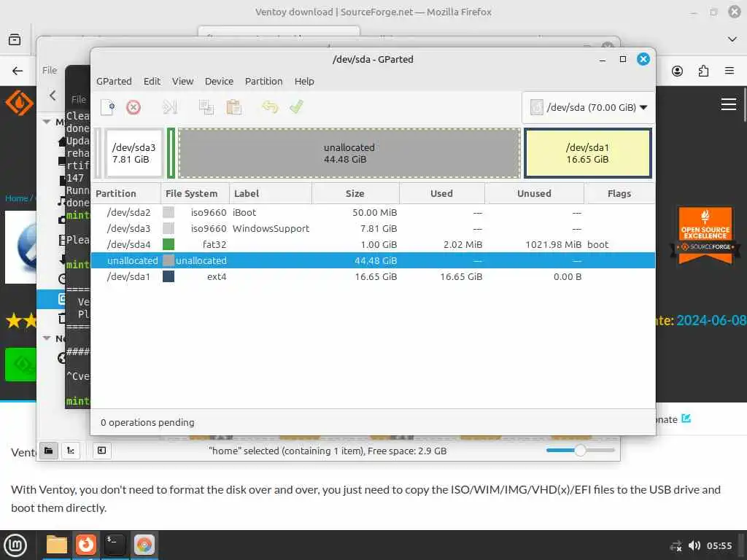
Task: Click the file manager back chevron
Action: [x=53, y=96]
